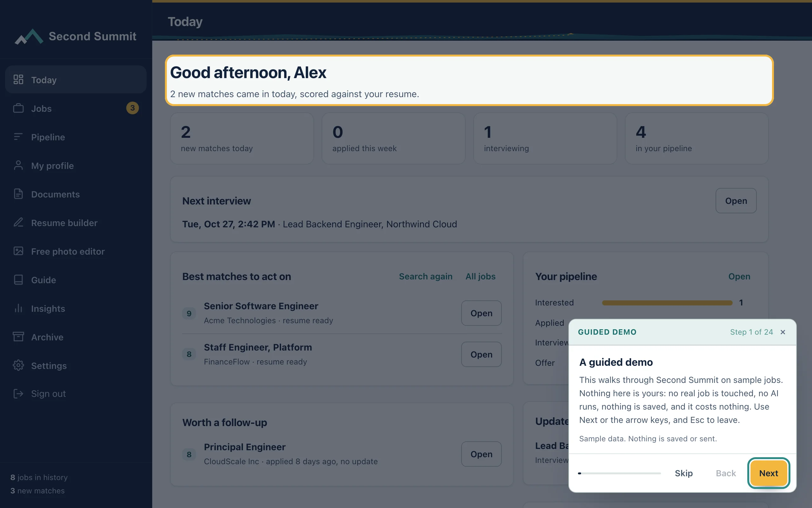
Task: Click the Back button in guided demo
Action: [726, 473]
